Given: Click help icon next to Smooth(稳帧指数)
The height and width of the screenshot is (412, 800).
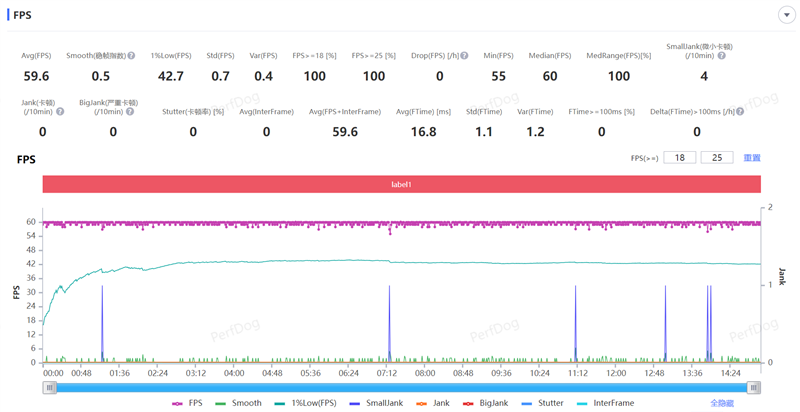Looking at the screenshot, I should pos(132,56).
